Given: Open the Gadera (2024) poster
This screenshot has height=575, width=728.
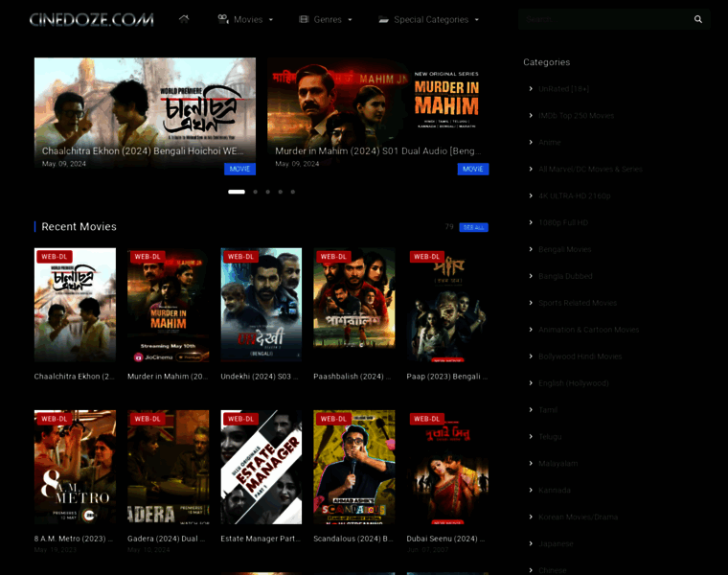Looking at the screenshot, I should click(168, 468).
